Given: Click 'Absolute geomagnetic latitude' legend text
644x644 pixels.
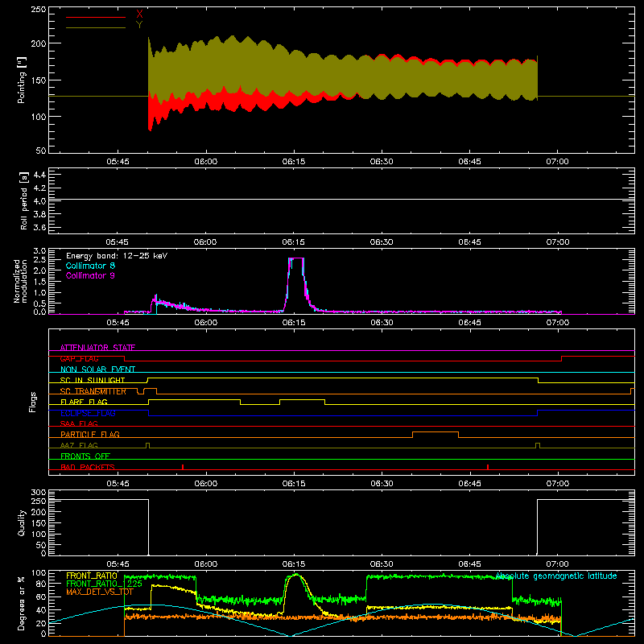Looking at the screenshot, I should (x=556, y=576).
